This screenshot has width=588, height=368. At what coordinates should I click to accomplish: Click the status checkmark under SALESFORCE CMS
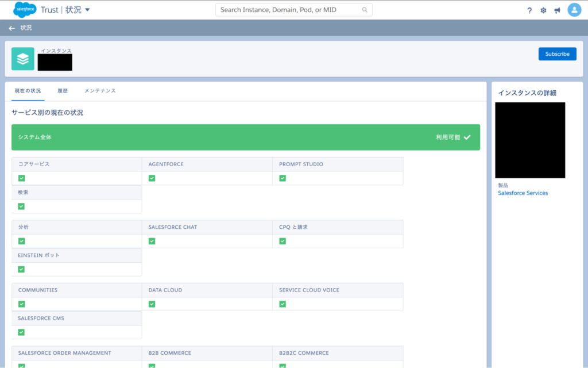tap(21, 332)
